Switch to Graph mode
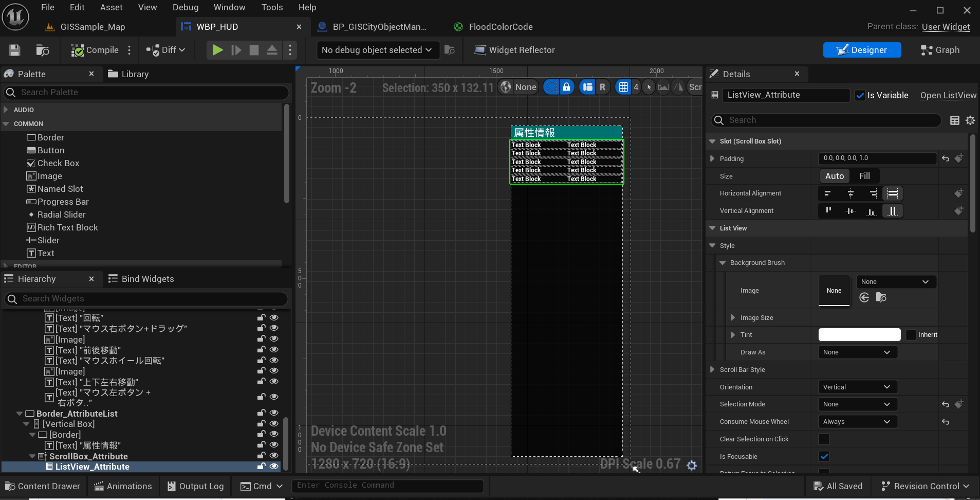Viewport: 980px width, 500px height. [x=940, y=50]
